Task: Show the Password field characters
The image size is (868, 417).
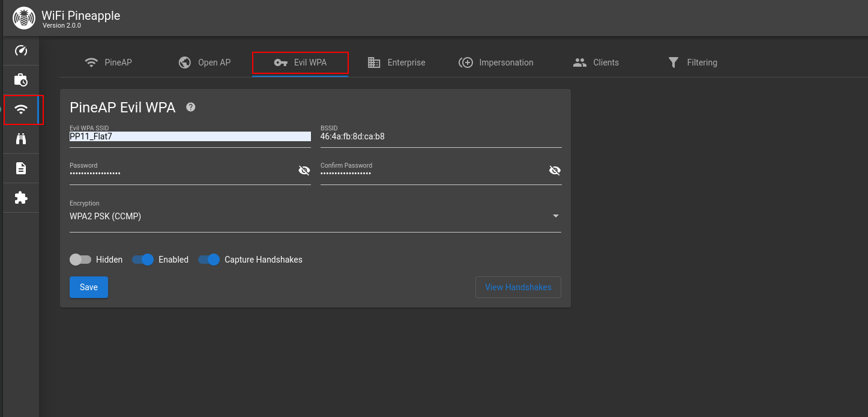Action: [304, 171]
